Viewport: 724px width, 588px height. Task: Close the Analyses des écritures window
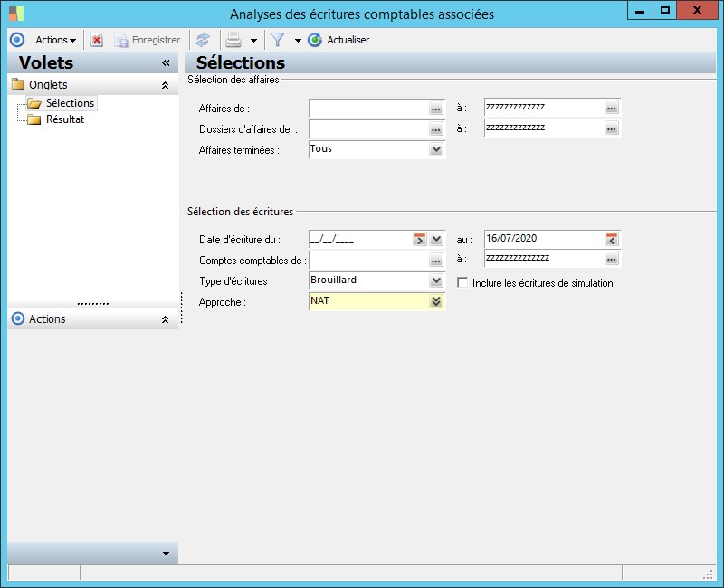(697, 10)
